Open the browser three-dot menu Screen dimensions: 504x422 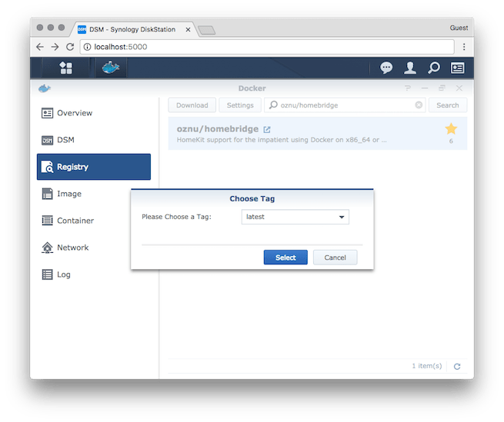[464, 47]
